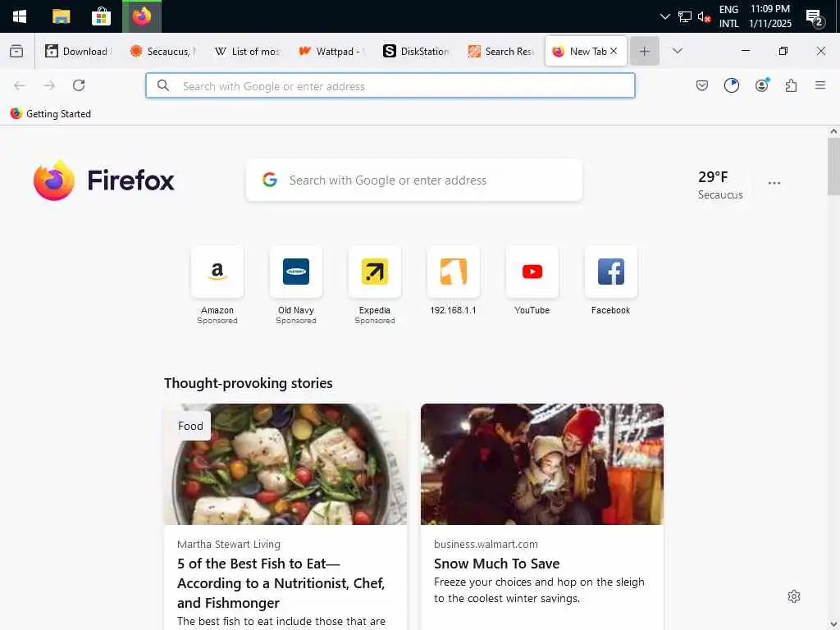This screenshot has width=840, height=630.
Task: Click the URL address bar field
Action: (x=390, y=85)
